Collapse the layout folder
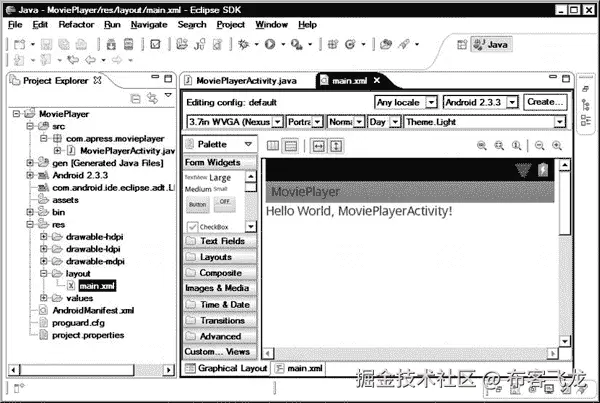Image resolution: width=600 pixels, height=403 pixels. [x=44, y=273]
